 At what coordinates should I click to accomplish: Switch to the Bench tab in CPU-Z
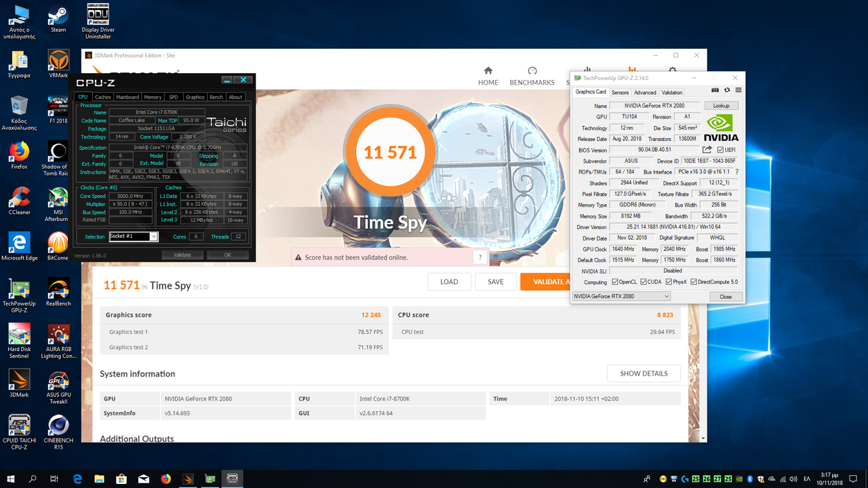(216, 97)
